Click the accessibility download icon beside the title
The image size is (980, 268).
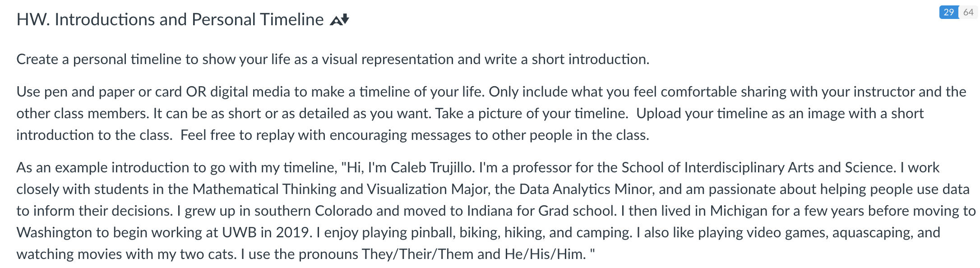tap(340, 20)
